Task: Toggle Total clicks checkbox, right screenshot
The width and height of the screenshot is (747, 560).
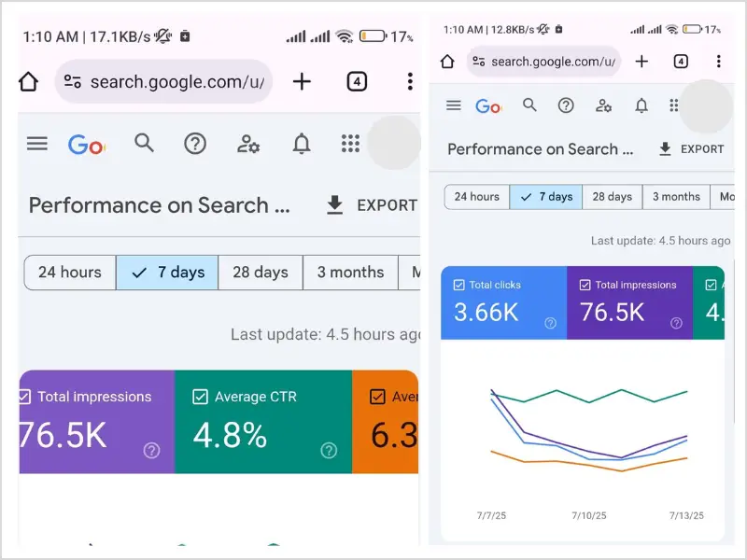Action: point(458,285)
